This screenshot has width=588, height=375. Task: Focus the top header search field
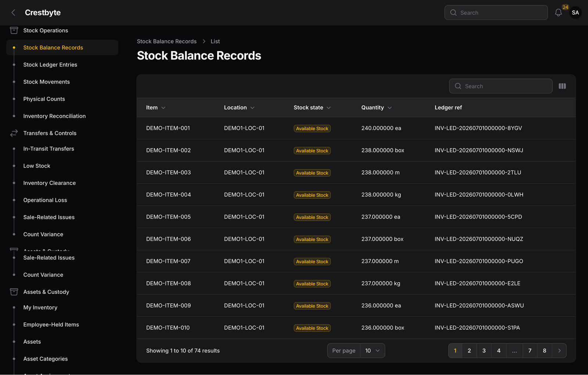pyautogui.click(x=496, y=12)
